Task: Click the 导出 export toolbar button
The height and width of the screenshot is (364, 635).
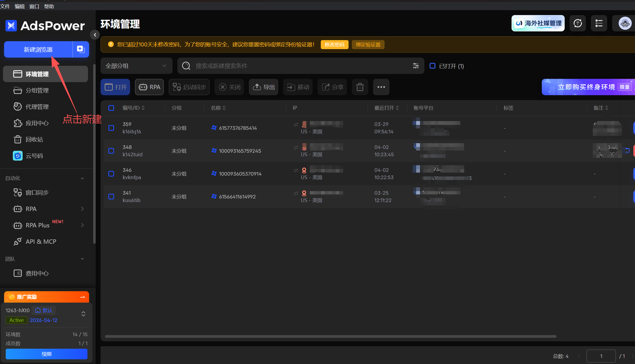Action: pos(264,87)
